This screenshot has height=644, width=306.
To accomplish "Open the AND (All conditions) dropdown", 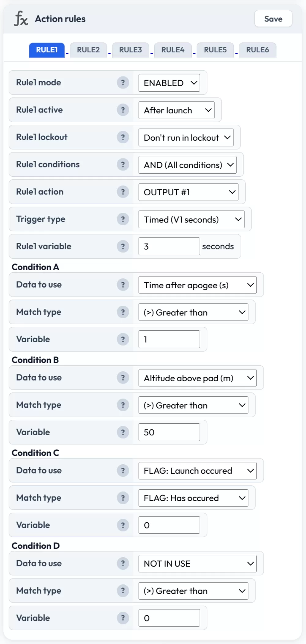I will click(187, 165).
